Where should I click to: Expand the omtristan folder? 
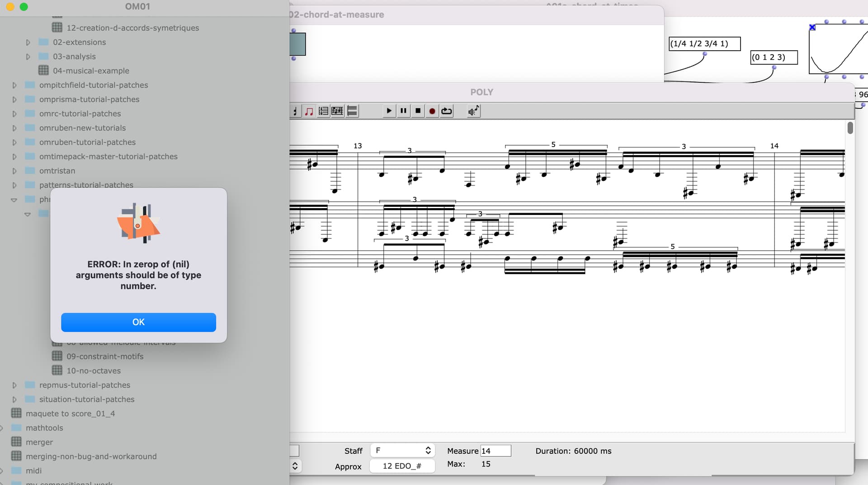pyautogui.click(x=14, y=171)
